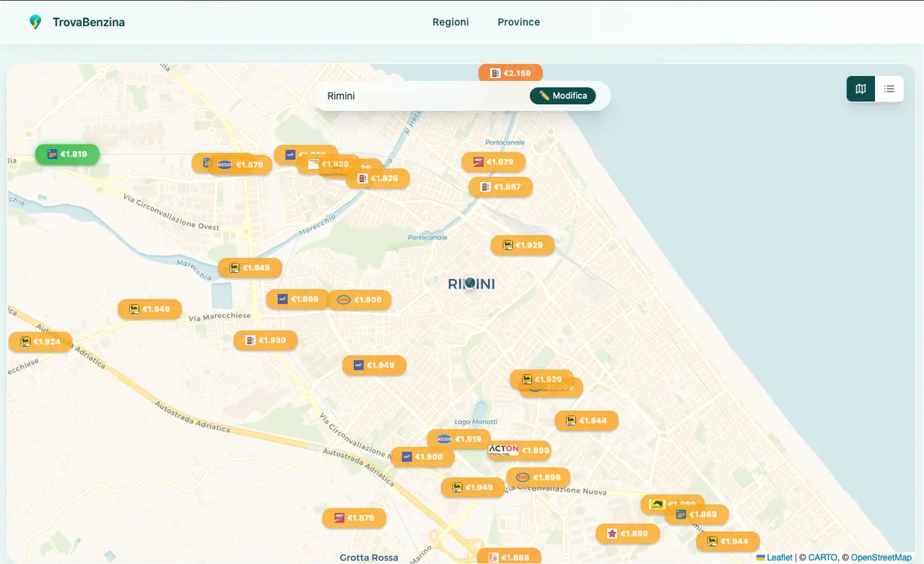Select the €2.159 station marker
924x564 pixels.
pyautogui.click(x=510, y=73)
